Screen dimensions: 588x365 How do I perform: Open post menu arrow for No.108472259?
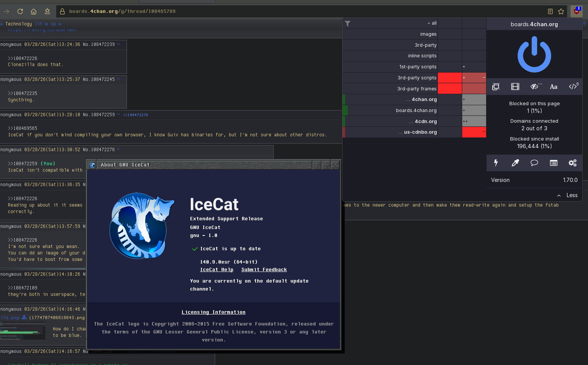118,114
